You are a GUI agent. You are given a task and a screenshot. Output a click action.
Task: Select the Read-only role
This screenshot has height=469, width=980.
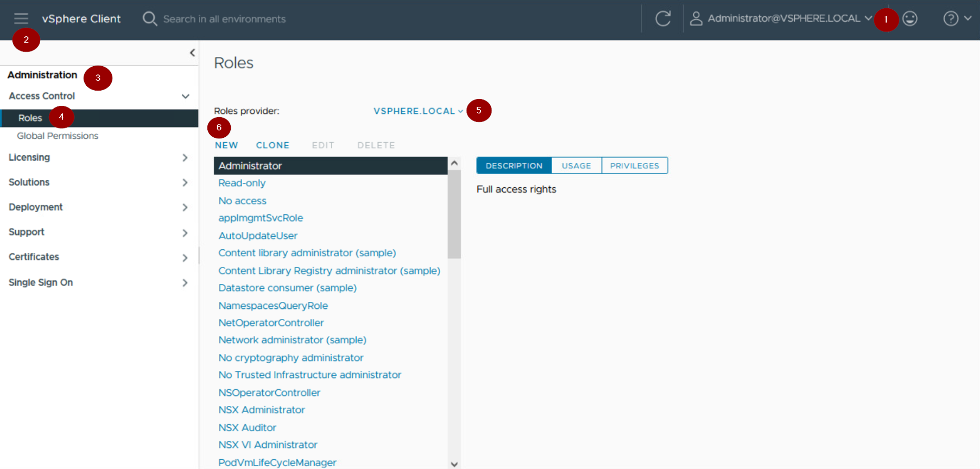click(x=242, y=183)
